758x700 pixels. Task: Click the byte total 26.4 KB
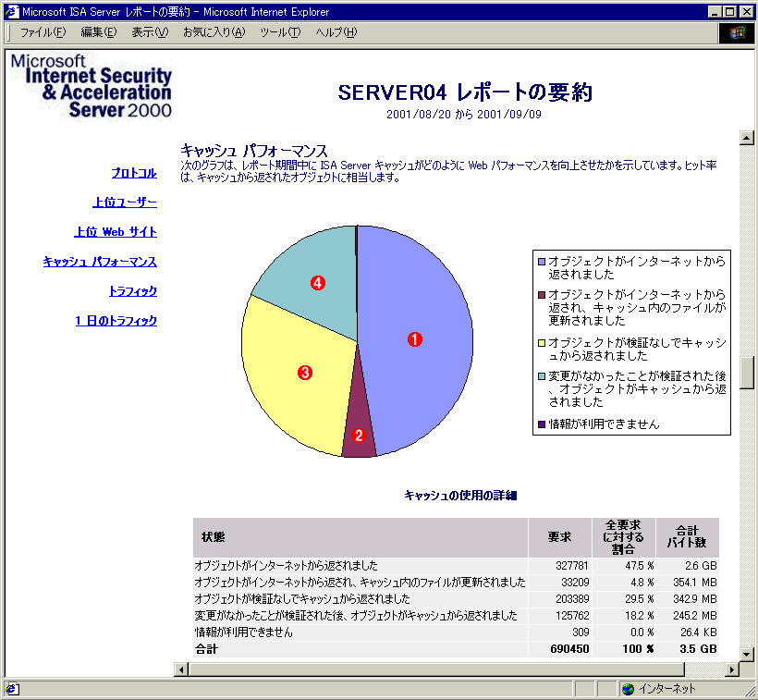click(x=699, y=632)
